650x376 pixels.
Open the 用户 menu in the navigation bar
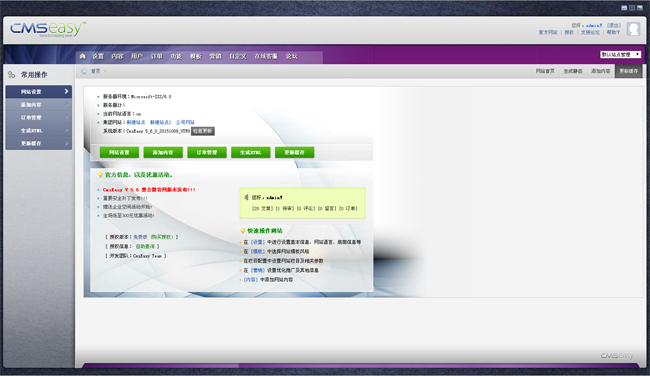(x=137, y=56)
